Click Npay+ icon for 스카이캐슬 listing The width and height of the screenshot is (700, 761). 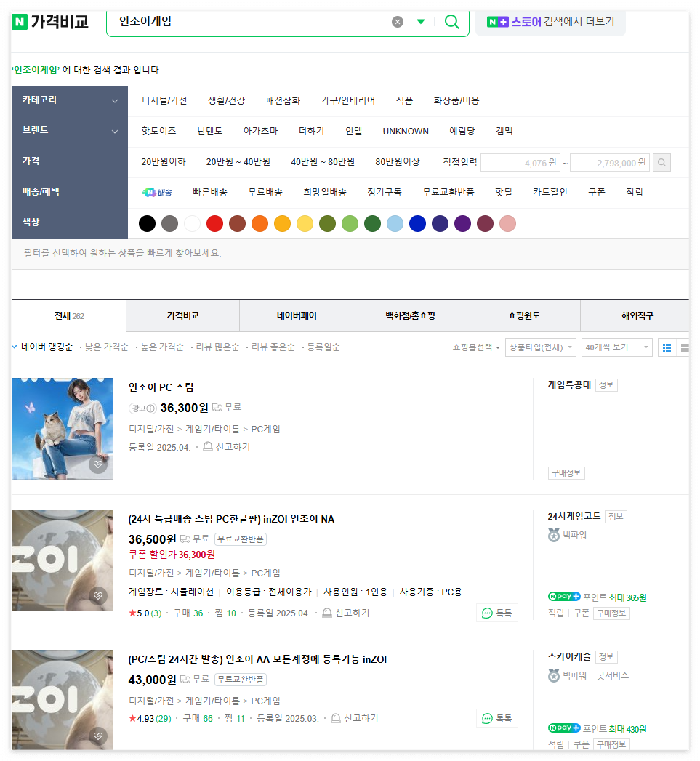point(564,728)
